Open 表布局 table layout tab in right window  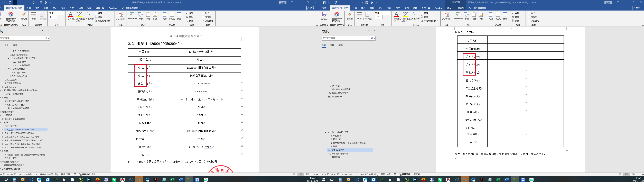point(461,8)
